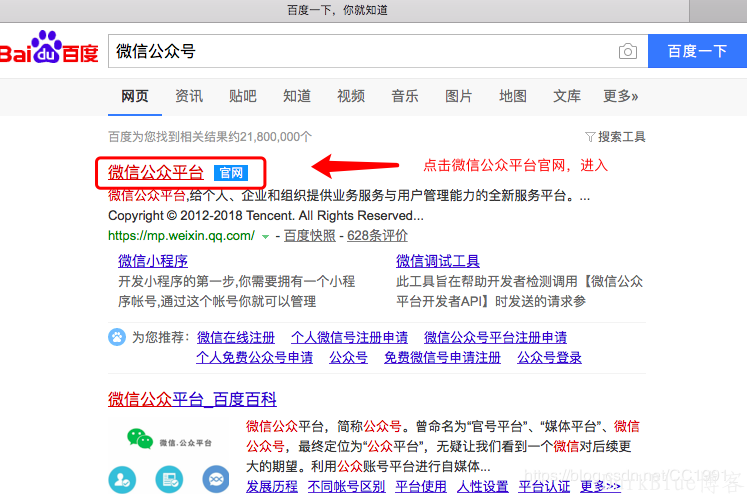Open suggested search 微信在线注册
The height and width of the screenshot is (494, 747).
[x=236, y=338]
